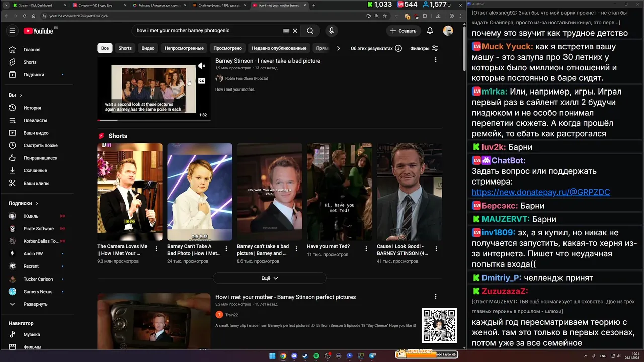Open the 'Have you met Ted?' short thumbnail
The height and width of the screenshot is (362, 644).
tap(340, 192)
